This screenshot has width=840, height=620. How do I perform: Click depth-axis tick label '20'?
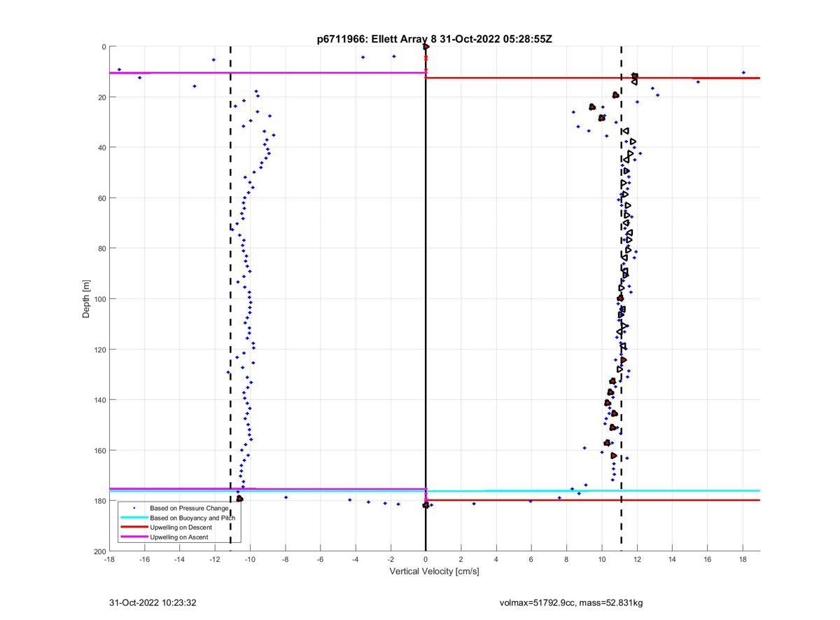click(x=101, y=97)
